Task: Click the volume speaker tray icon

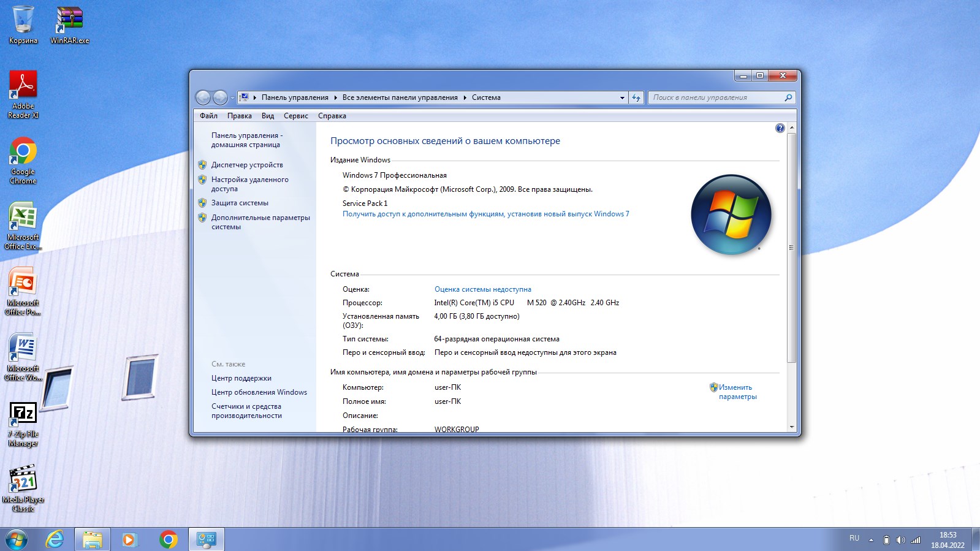Action: coord(900,540)
